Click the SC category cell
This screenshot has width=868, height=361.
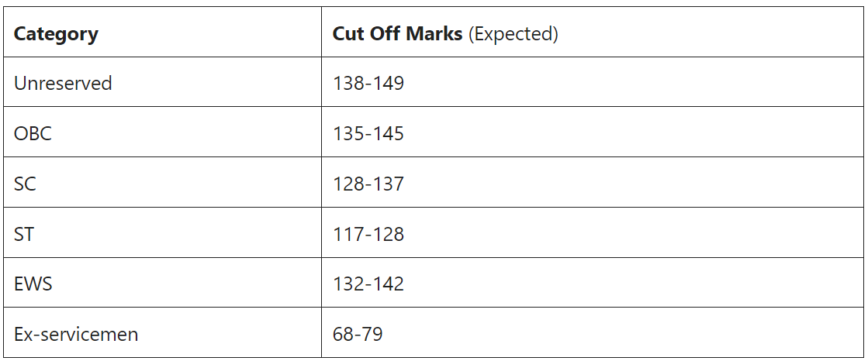[162, 182]
